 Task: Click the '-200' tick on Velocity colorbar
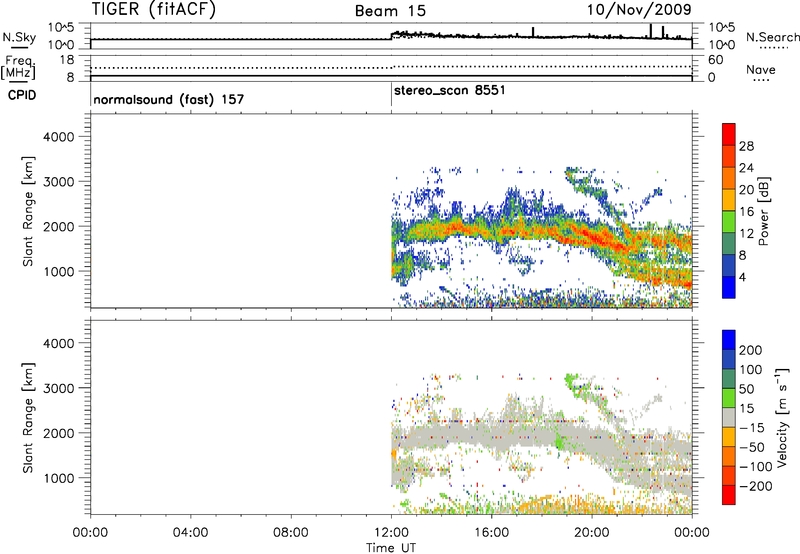[x=756, y=486]
